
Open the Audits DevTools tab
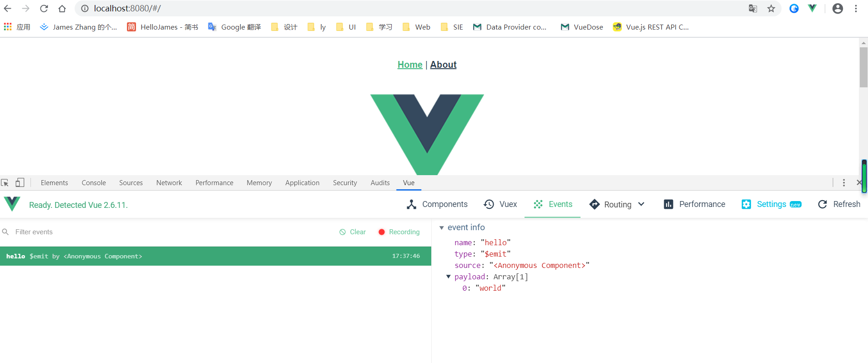click(380, 182)
